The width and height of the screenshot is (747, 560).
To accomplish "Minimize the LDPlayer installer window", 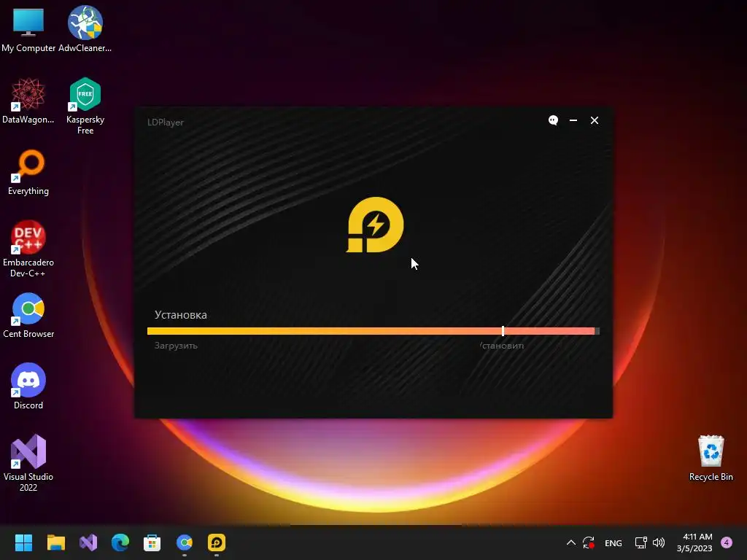I will click(x=573, y=120).
